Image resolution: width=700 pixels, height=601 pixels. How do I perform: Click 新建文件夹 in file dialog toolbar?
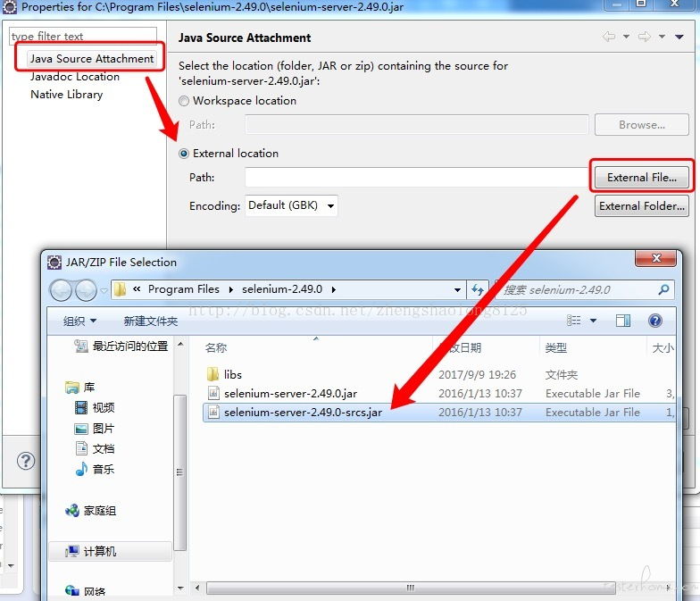(150, 321)
